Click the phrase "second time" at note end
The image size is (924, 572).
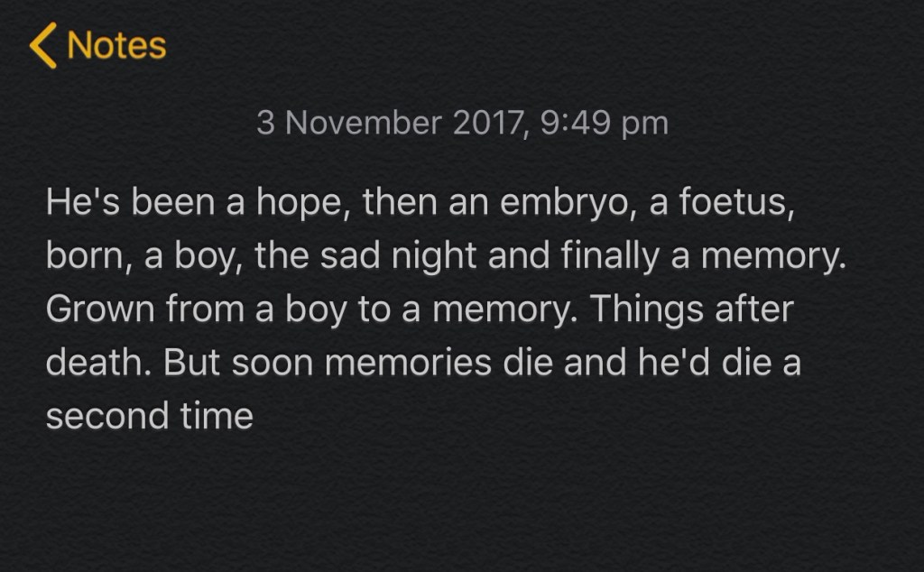click(150, 417)
